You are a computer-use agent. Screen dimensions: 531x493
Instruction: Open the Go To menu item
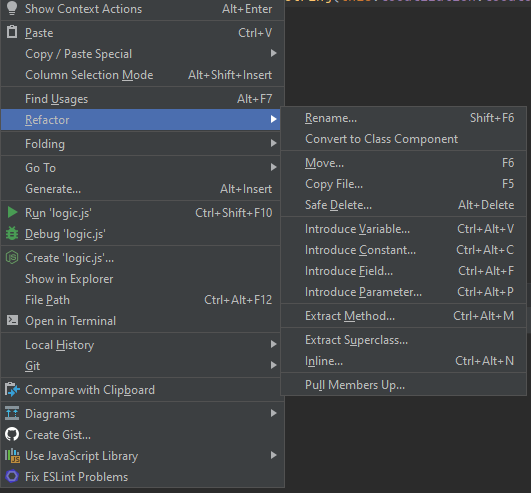click(141, 168)
